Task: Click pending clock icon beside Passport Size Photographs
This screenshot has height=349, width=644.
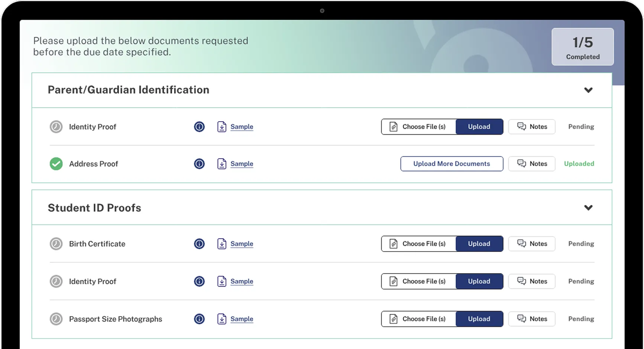Action: [x=56, y=319]
